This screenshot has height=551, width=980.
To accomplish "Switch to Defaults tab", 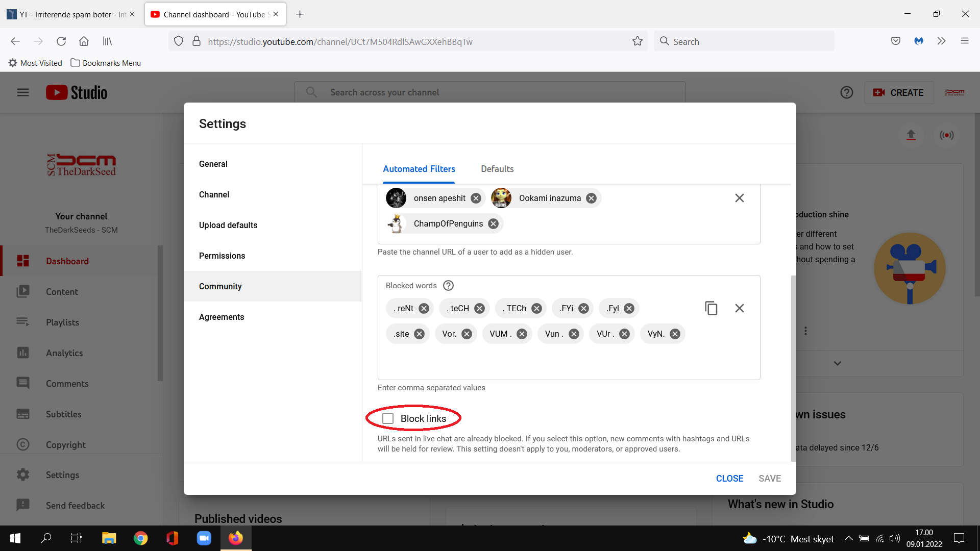I will (497, 169).
